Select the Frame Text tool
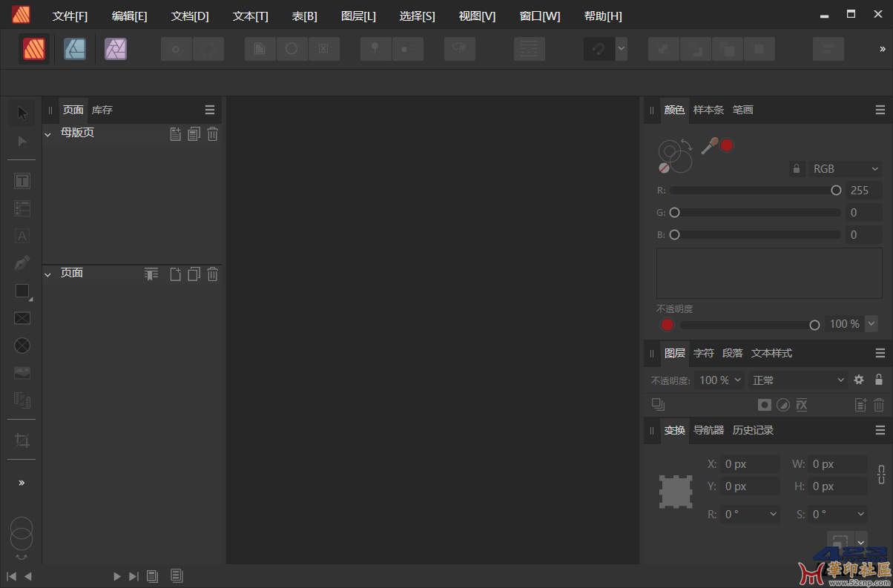The width and height of the screenshot is (893, 588). (22, 181)
